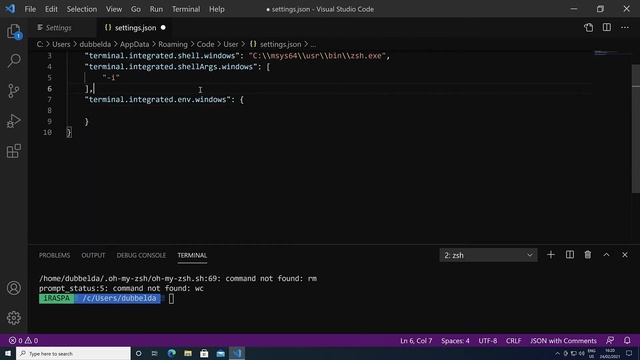Click the feedback icon in status bar
The height and width of the screenshot is (360, 640).
tap(610, 340)
